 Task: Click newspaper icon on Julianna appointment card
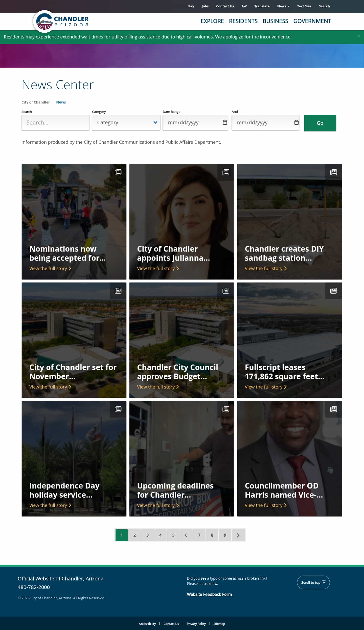tap(226, 172)
